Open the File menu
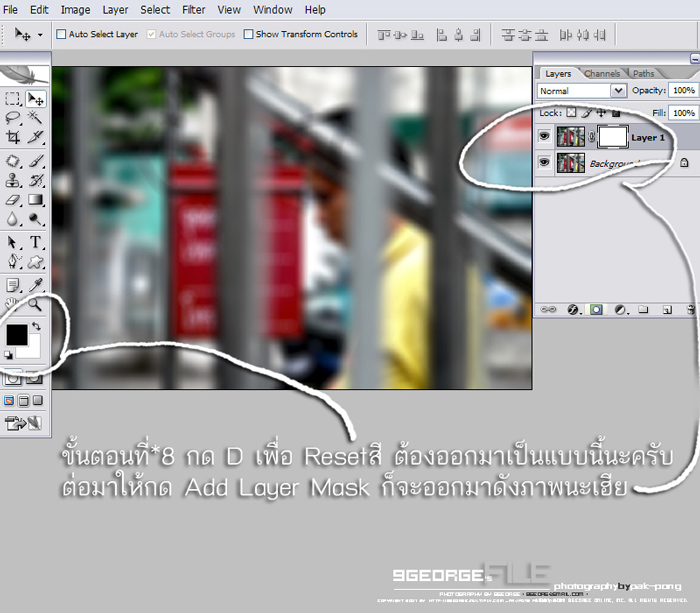Image resolution: width=700 pixels, height=613 pixels. [10, 9]
